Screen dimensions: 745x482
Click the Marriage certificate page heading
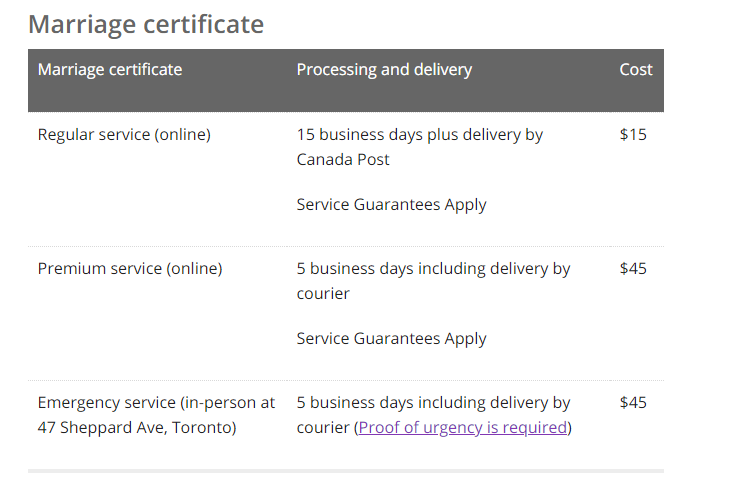(x=146, y=24)
